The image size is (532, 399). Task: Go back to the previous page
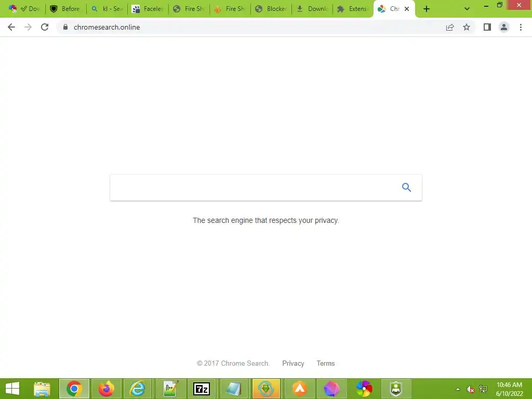11,27
